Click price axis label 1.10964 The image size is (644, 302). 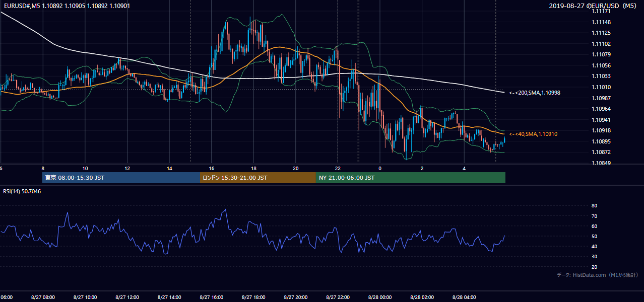pos(601,109)
